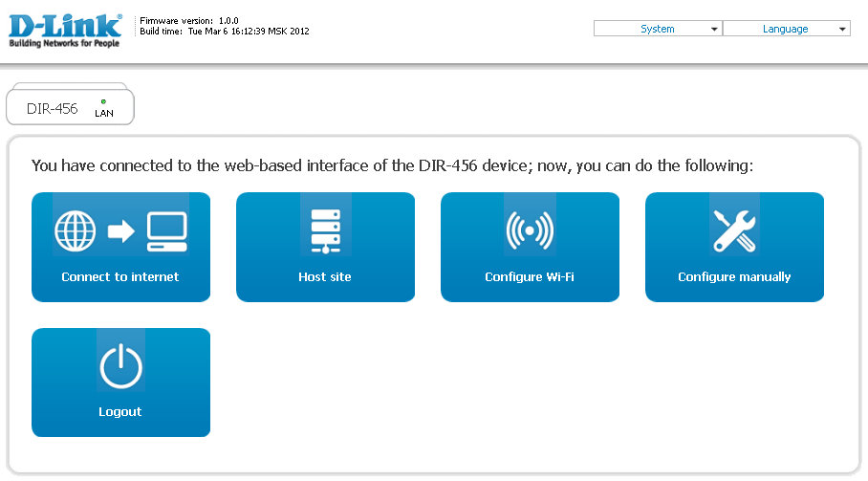Click the arrow next to System

pyautogui.click(x=714, y=30)
